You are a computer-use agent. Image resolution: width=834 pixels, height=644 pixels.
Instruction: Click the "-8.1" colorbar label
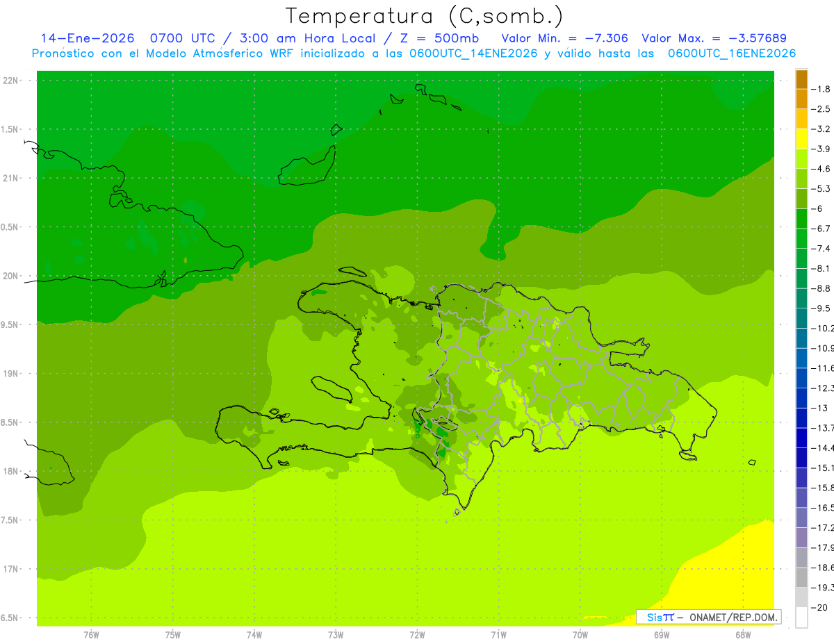coord(821,268)
